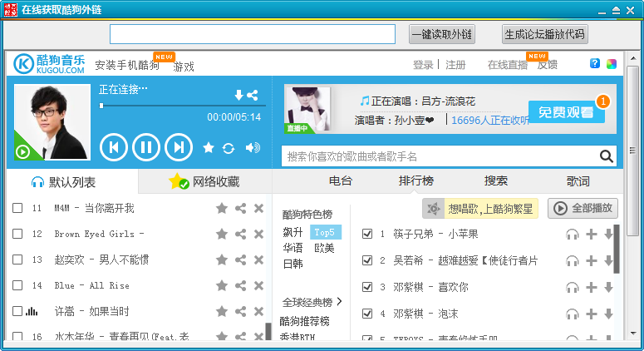Click 生成论坛播放代码 button
The width and height of the screenshot is (644, 351).
(x=544, y=34)
